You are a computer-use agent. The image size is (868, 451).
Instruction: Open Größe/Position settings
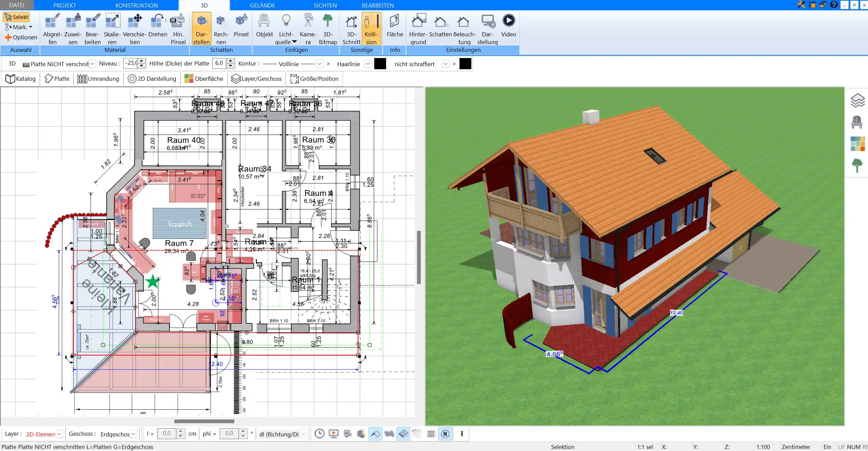[314, 79]
